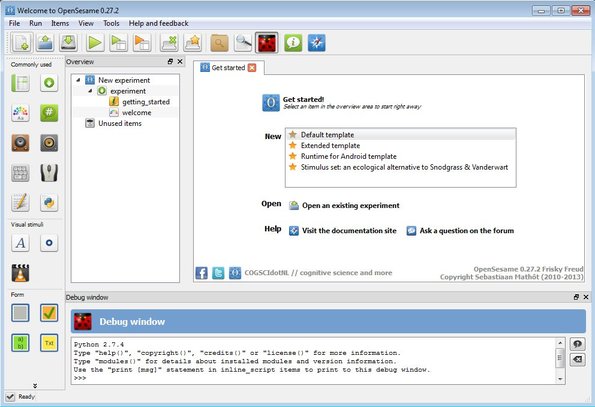Select the Python inline script item icon
This screenshot has height=407, width=595.
[x=49, y=203]
